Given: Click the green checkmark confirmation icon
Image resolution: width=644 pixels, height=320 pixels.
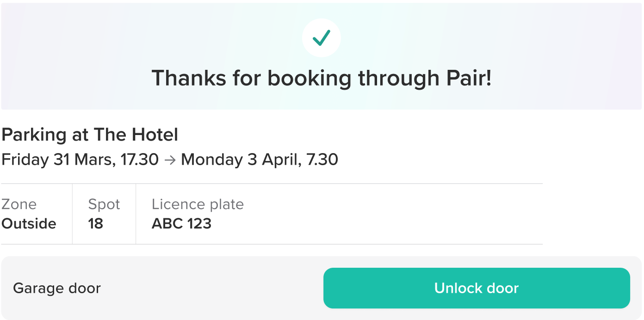Looking at the screenshot, I should [x=322, y=38].
